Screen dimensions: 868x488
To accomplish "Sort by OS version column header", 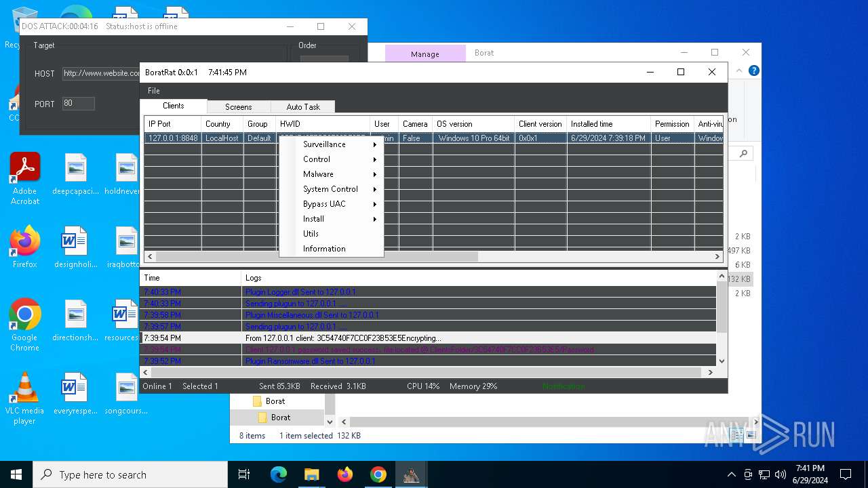I will [x=473, y=124].
